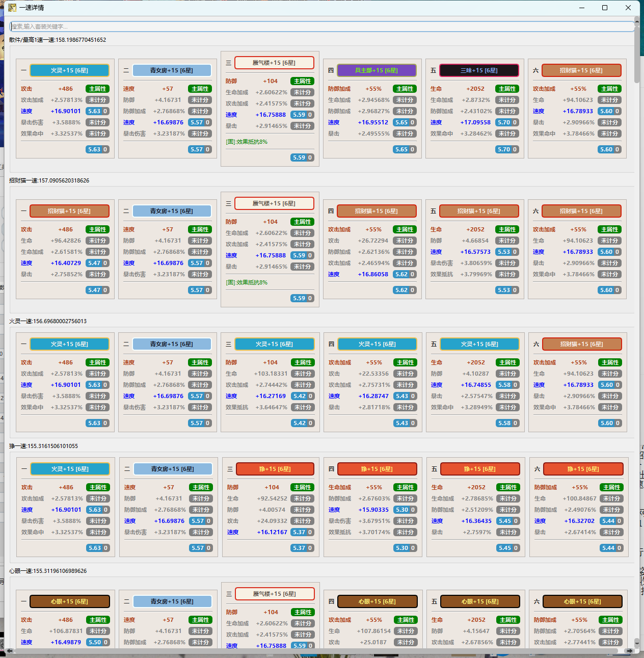The height and width of the screenshot is (658, 644).
Task: Focus the 搜索,输入套装关键字 search field
Action: [x=321, y=27]
